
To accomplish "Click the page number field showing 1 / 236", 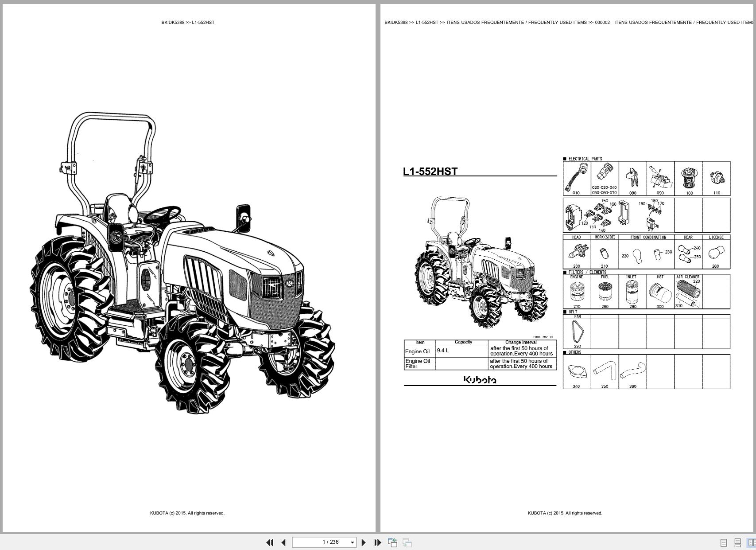I will click(x=324, y=542).
